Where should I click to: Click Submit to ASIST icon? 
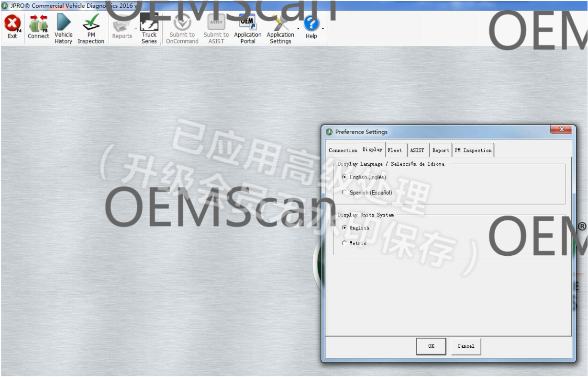click(x=216, y=29)
